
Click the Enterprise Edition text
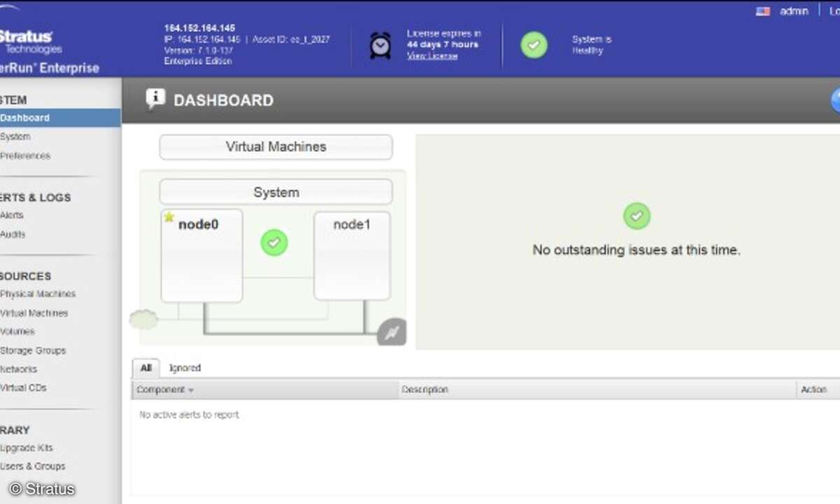tap(198, 61)
